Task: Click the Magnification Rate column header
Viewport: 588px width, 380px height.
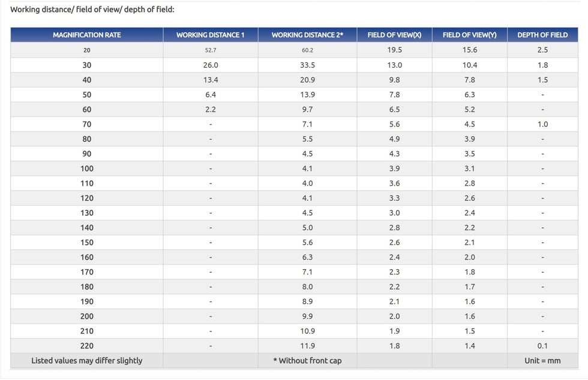Action: pyautogui.click(x=86, y=35)
